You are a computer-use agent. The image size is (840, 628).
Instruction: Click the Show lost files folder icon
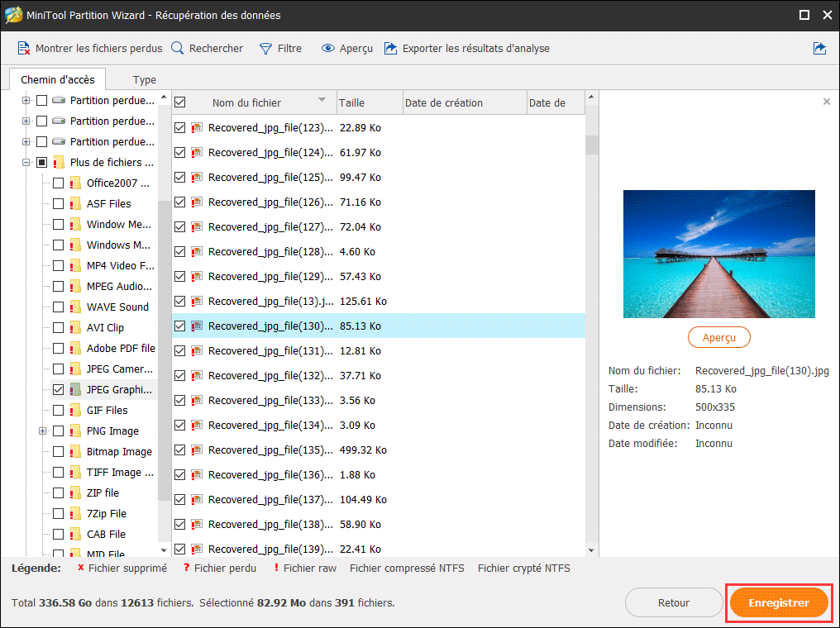pyautogui.click(x=24, y=49)
